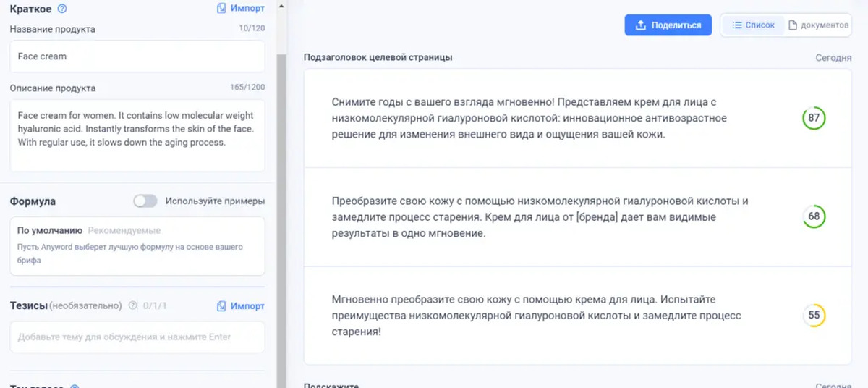The width and height of the screenshot is (868, 388).
Task: Click the score 55 circle indicator
Action: tap(814, 315)
